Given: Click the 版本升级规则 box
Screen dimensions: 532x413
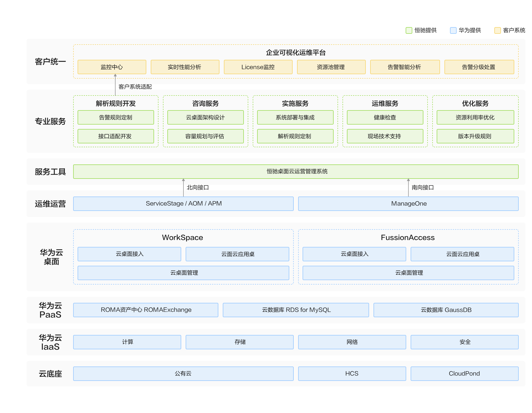Looking at the screenshot, I should (475, 136).
